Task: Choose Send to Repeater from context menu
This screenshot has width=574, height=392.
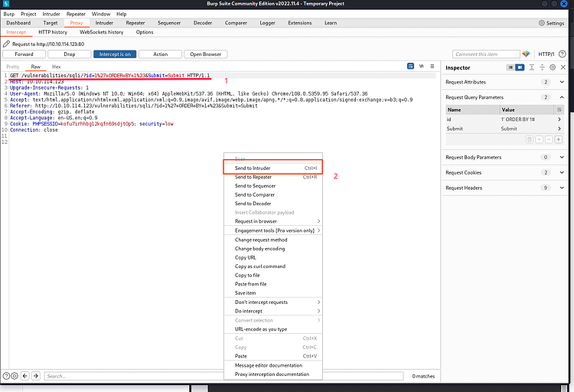Action: [273, 177]
